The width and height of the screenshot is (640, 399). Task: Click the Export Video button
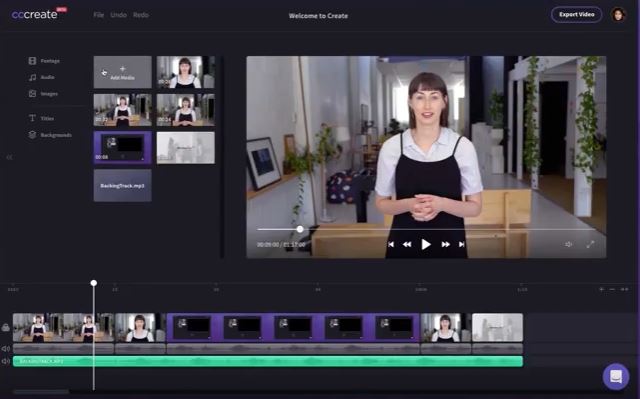pos(576,14)
